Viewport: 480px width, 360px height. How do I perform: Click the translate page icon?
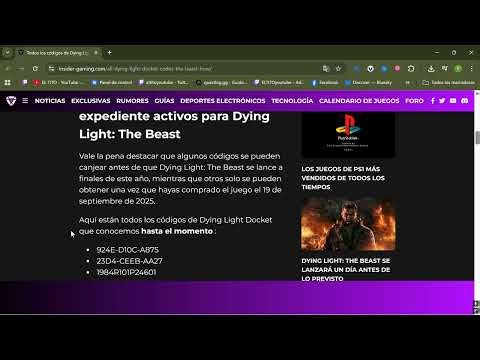click(326, 69)
